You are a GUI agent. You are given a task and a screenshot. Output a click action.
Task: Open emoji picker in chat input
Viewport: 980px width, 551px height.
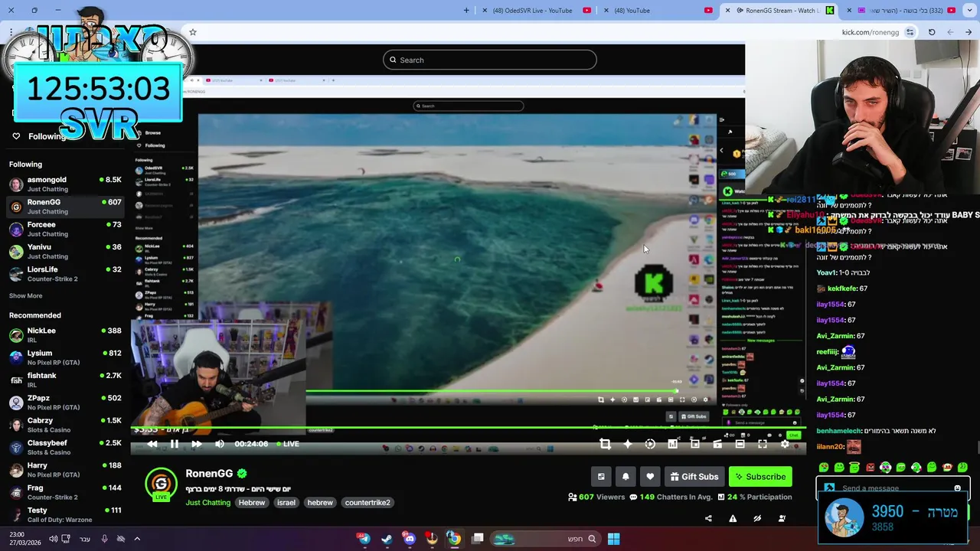coord(957,488)
